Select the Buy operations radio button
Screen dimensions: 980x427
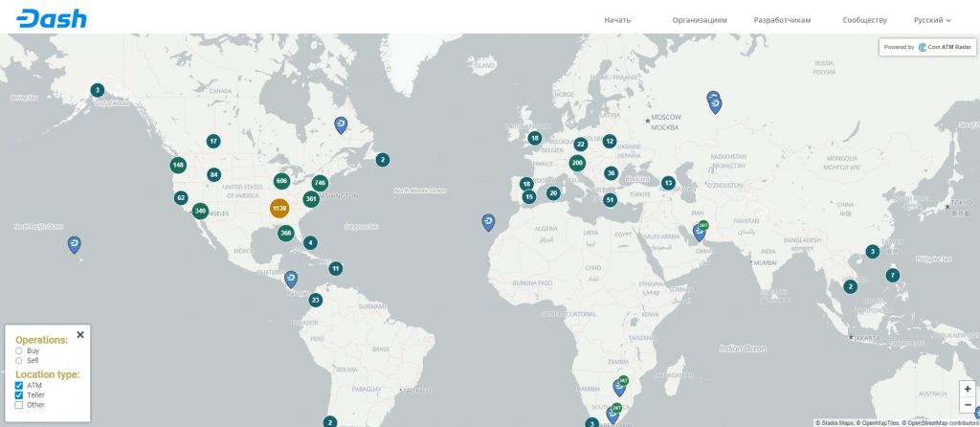pos(19,351)
